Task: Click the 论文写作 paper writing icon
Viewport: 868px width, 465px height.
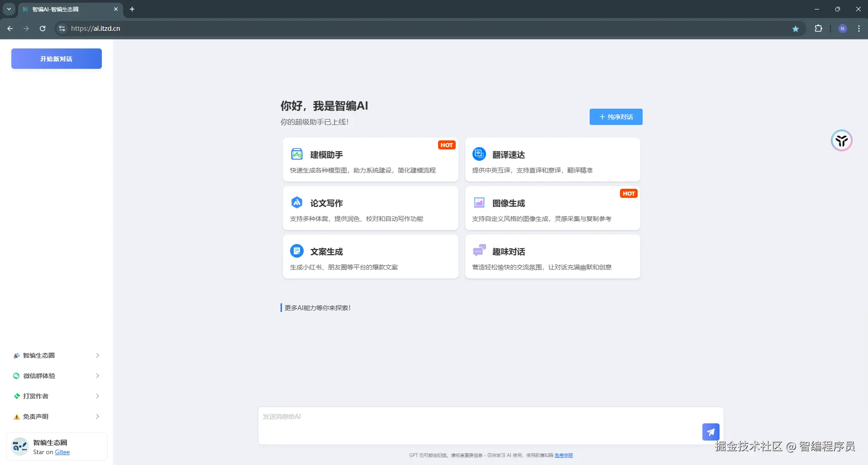Action: pyautogui.click(x=296, y=202)
